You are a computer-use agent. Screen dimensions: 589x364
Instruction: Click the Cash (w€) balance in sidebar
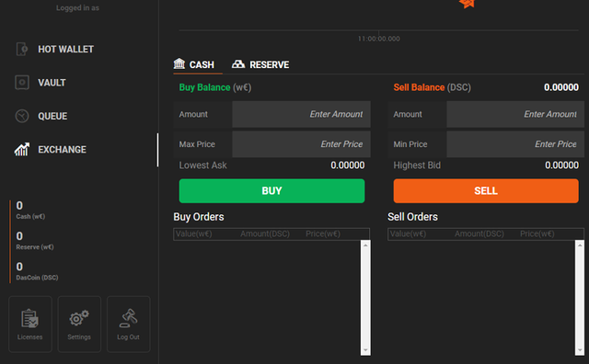pyautogui.click(x=30, y=210)
